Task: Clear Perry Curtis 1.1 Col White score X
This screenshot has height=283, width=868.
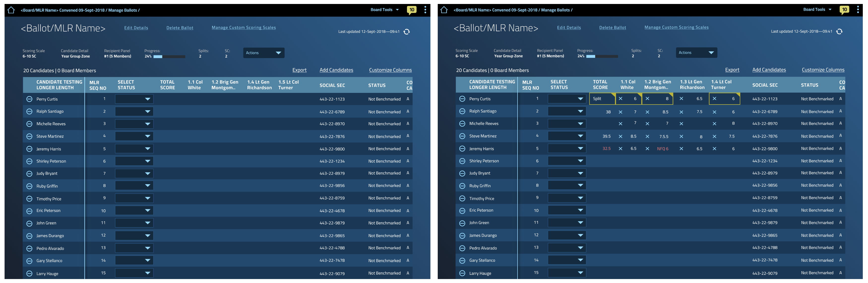Action: click(620, 99)
